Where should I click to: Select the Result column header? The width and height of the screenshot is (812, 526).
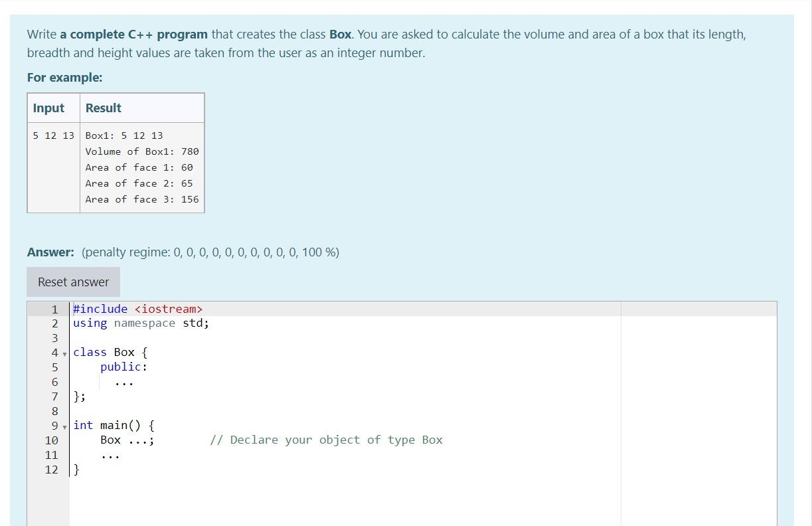click(104, 108)
